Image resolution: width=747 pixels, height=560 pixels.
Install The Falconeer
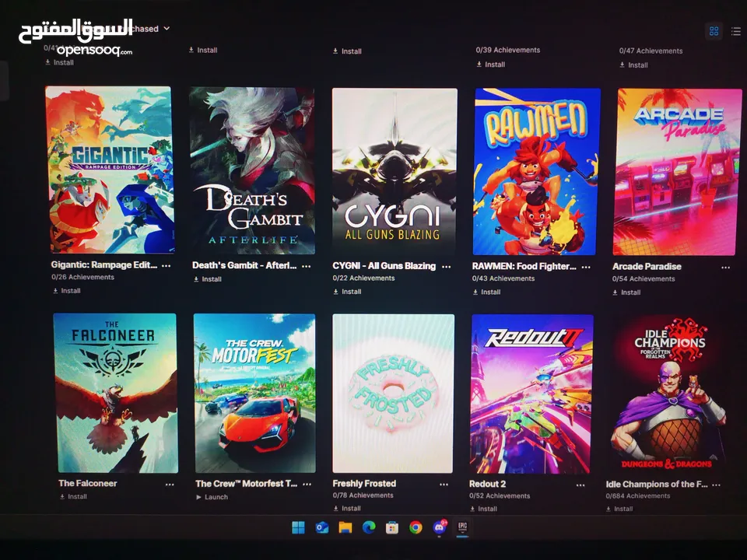click(x=73, y=496)
